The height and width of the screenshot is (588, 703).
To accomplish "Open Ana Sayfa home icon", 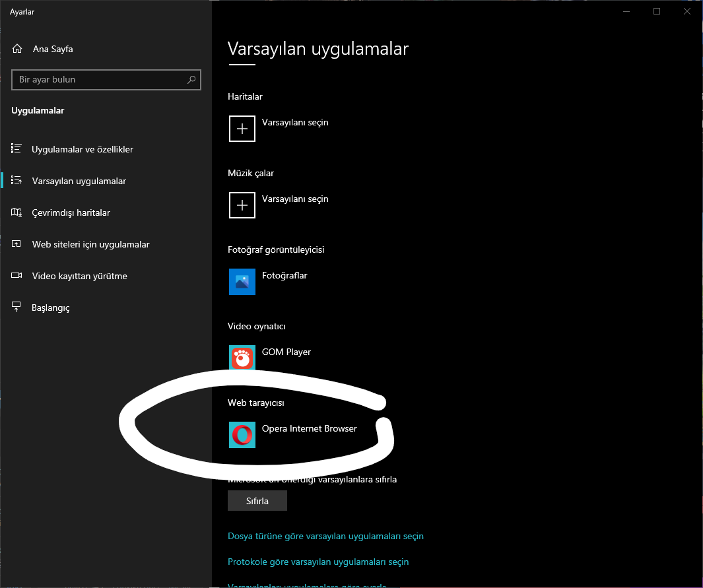I will click(17, 49).
